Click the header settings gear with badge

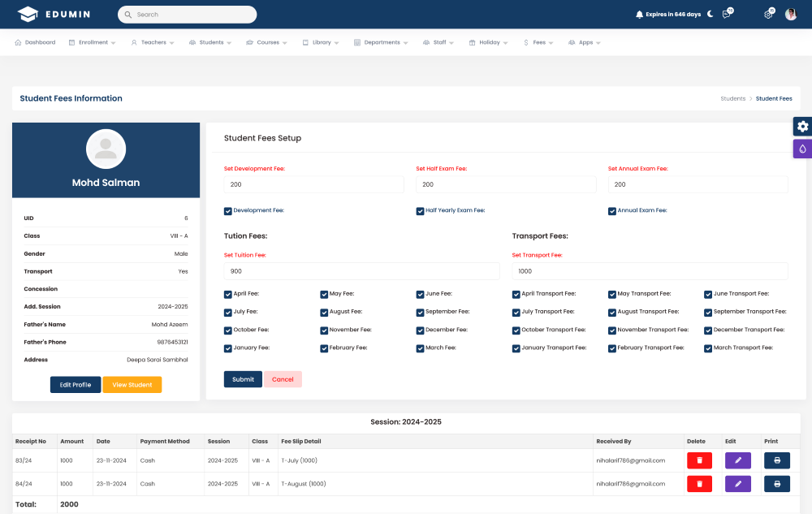pyautogui.click(x=768, y=15)
